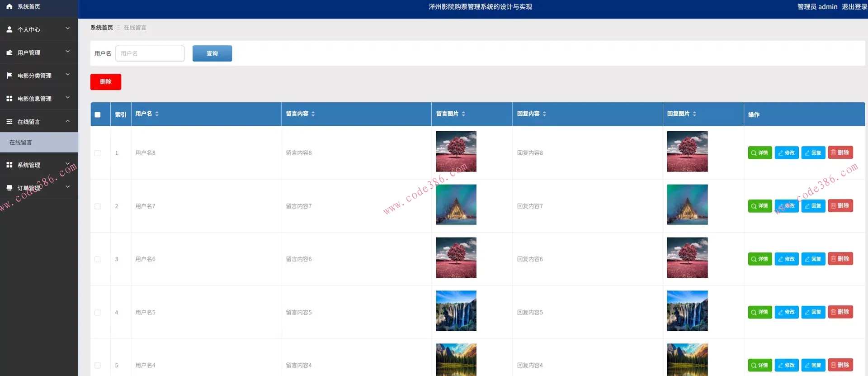Click the list icon for 在线留言
This screenshot has height=376, width=868.
(x=9, y=122)
